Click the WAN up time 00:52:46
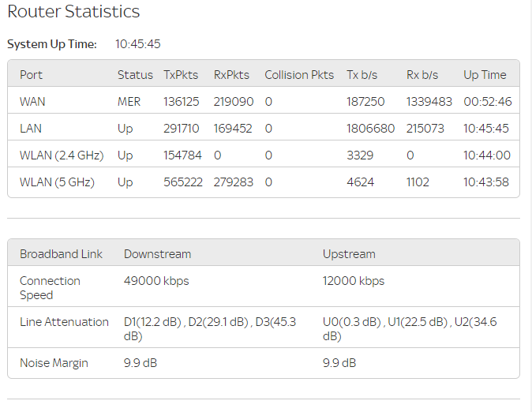Image resolution: width=532 pixels, height=412 pixels. (487, 102)
